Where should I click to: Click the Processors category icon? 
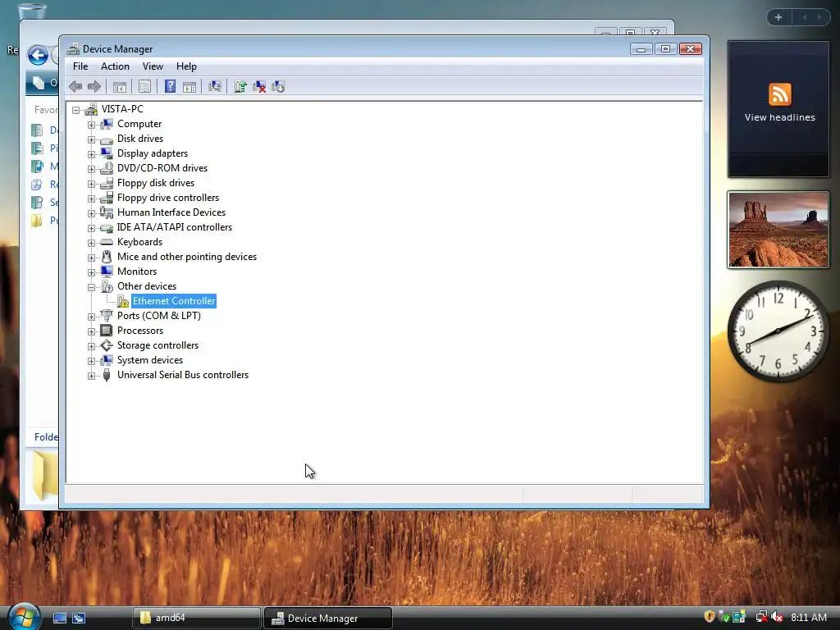point(107,331)
